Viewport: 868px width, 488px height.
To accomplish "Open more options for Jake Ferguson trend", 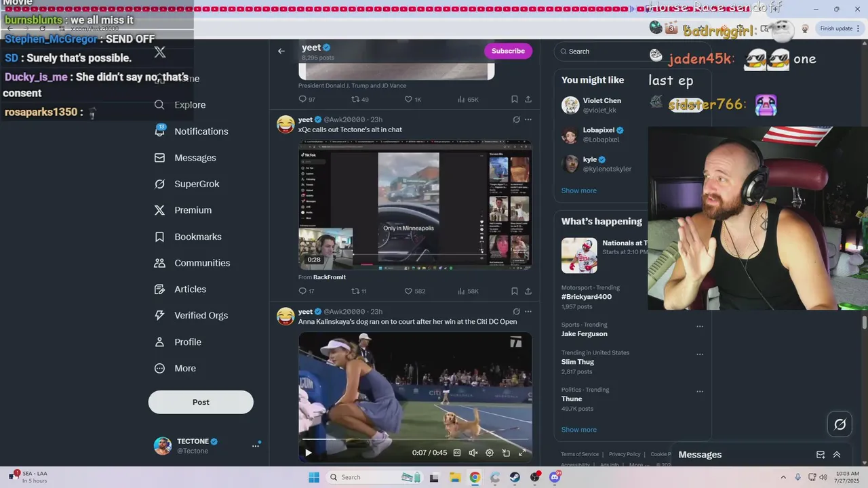I will (x=700, y=326).
